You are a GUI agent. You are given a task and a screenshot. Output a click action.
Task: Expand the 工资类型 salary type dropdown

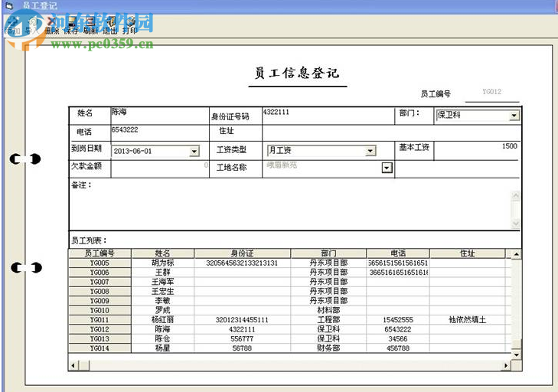coord(370,151)
